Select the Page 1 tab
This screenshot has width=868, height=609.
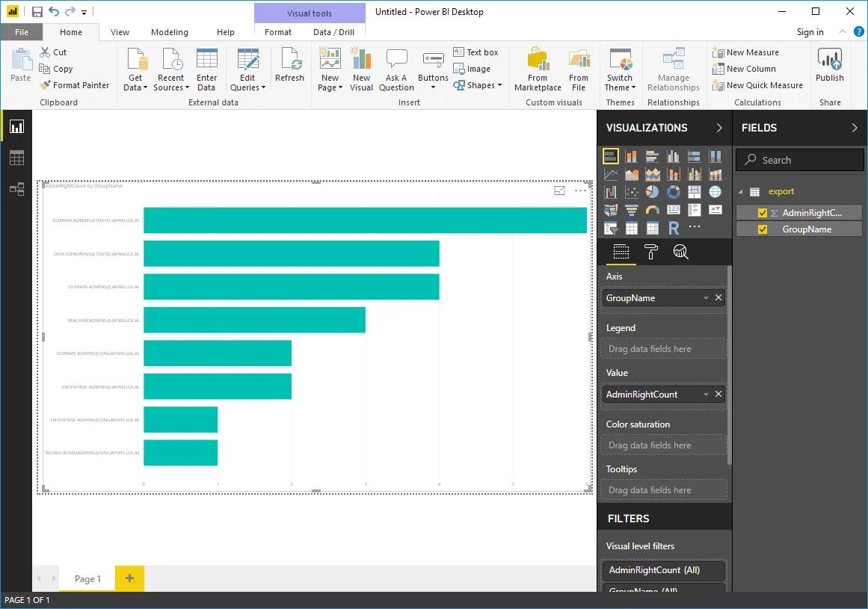pyautogui.click(x=87, y=578)
